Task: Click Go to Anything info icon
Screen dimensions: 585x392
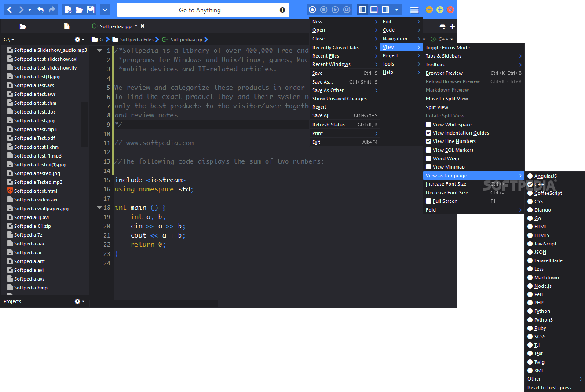Action: (x=282, y=10)
